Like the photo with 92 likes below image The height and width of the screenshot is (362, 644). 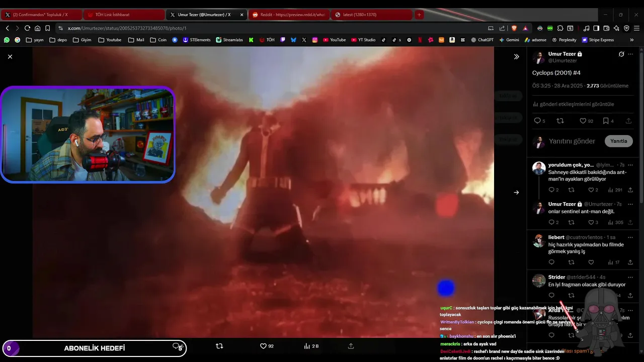pos(263,346)
